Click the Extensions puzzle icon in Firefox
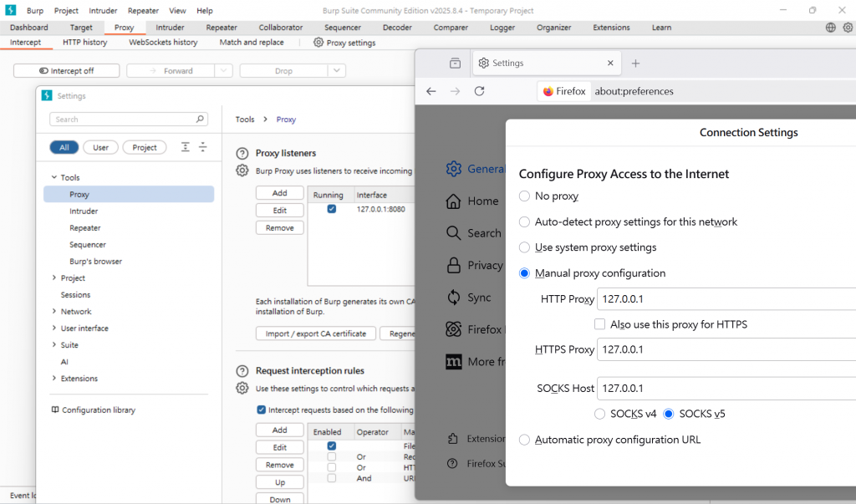856x504 pixels. tap(452, 439)
